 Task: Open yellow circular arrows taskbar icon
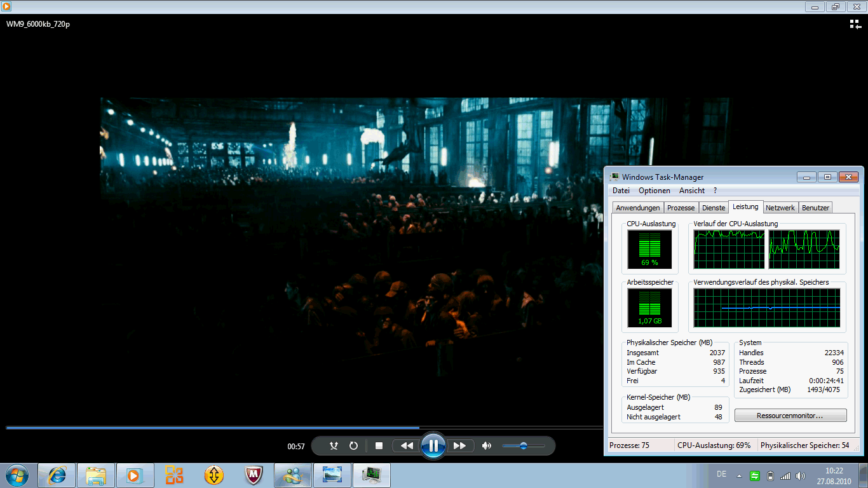tap(214, 475)
